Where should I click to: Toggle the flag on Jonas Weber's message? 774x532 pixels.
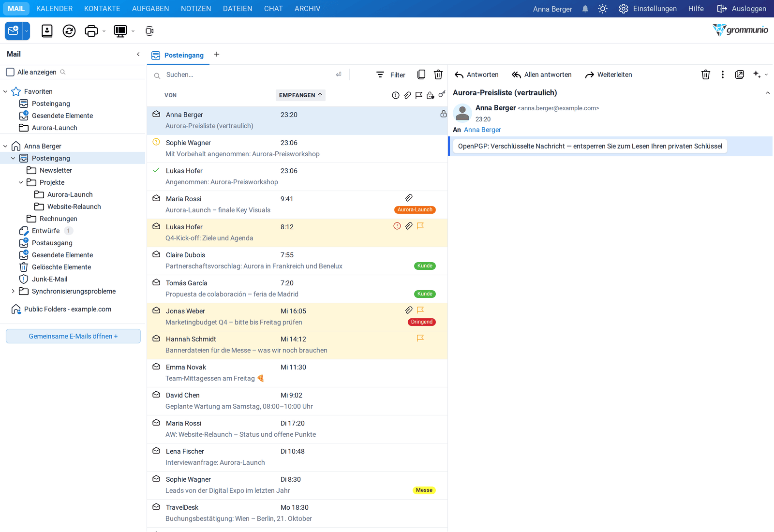[x=420, y=310]
